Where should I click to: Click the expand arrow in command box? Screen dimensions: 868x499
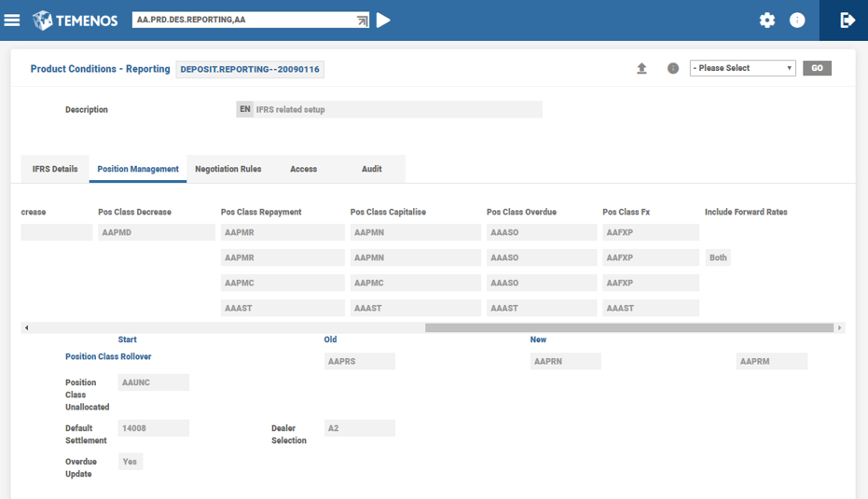(x=362, y=20)
